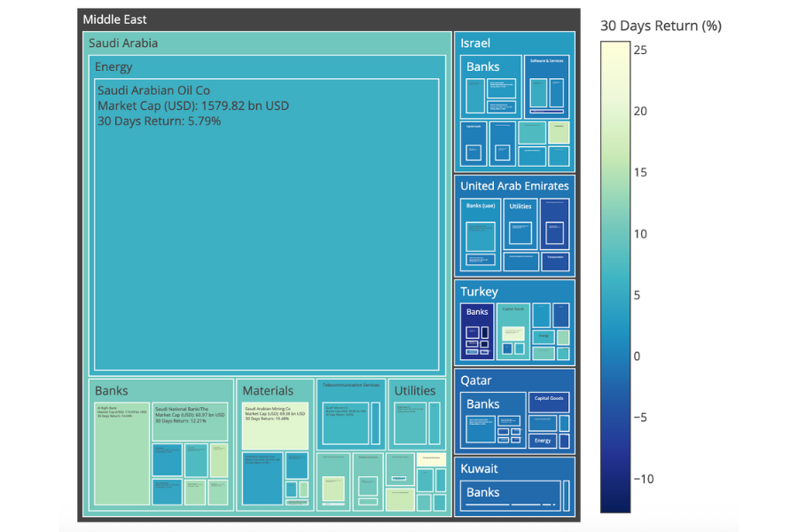Open the Kuwait Banks sector
The width and height of the screenshot is (798, 532).
[x=483, y=492]
